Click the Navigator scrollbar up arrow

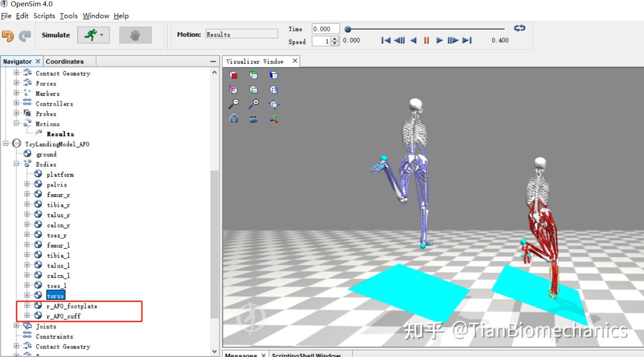click(215, 72)
